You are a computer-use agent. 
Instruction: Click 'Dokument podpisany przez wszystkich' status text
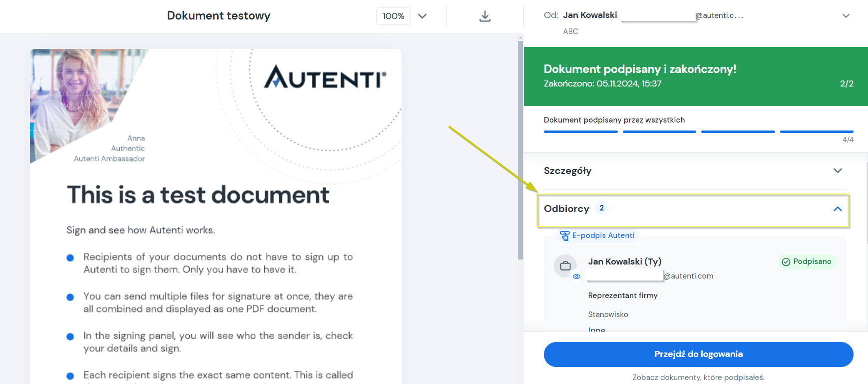pos(614,120)
